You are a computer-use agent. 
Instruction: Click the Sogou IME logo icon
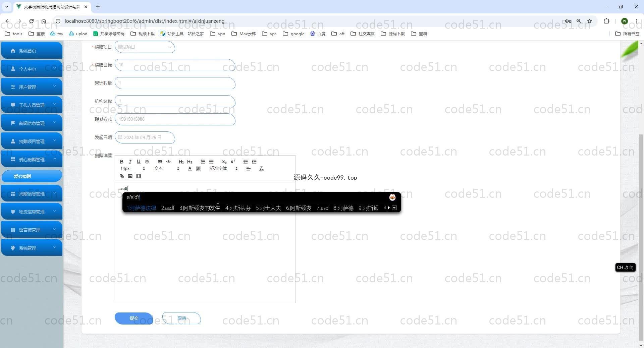pos(392,197)
